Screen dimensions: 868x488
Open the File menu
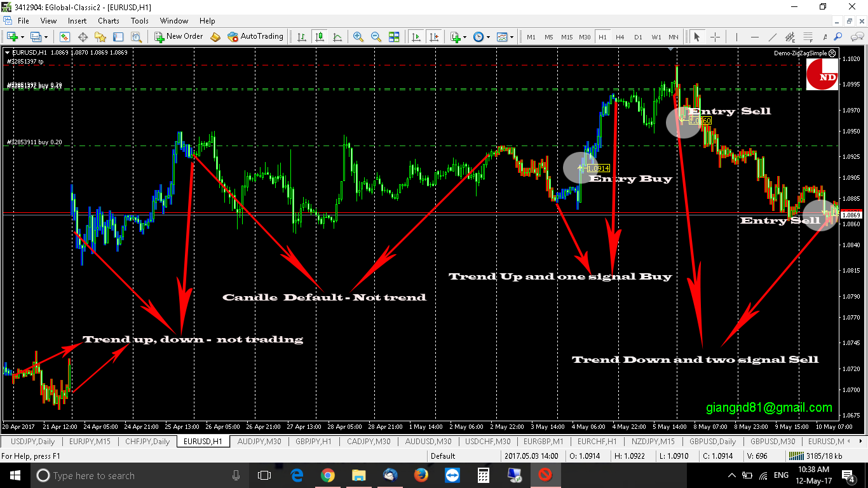(24, 21)
